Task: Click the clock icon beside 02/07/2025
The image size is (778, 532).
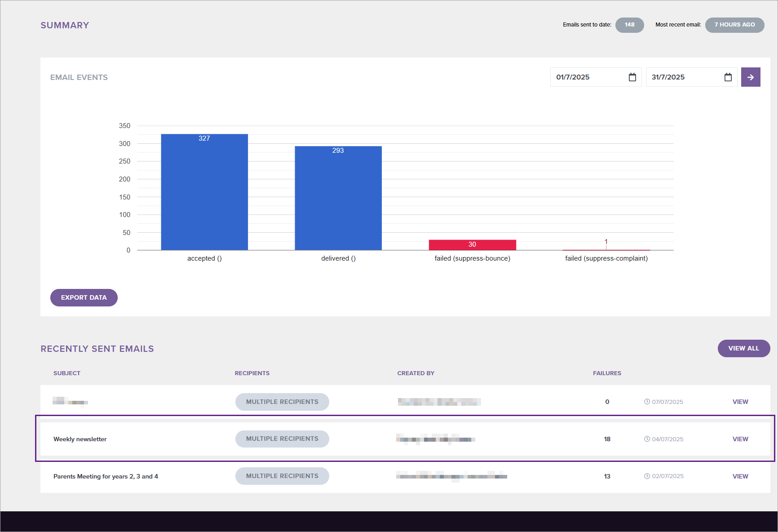Action: [x=647, y=476]
